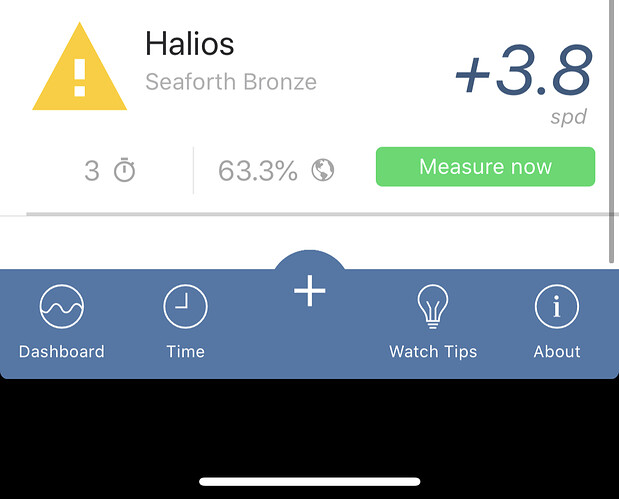Switch to the Time tab label
The height and width of the screenshot is (499, 619).
pyautogui.click(x=186, y=352)
